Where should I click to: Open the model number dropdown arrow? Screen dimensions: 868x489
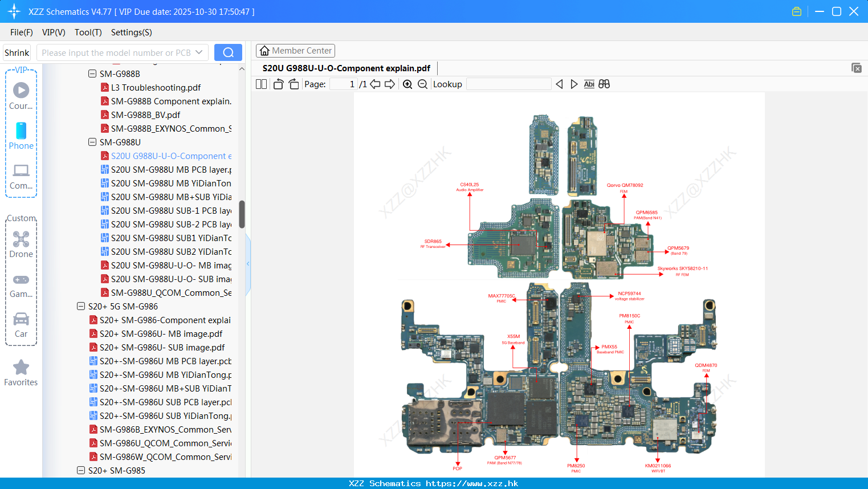click(x=199, y=52)
